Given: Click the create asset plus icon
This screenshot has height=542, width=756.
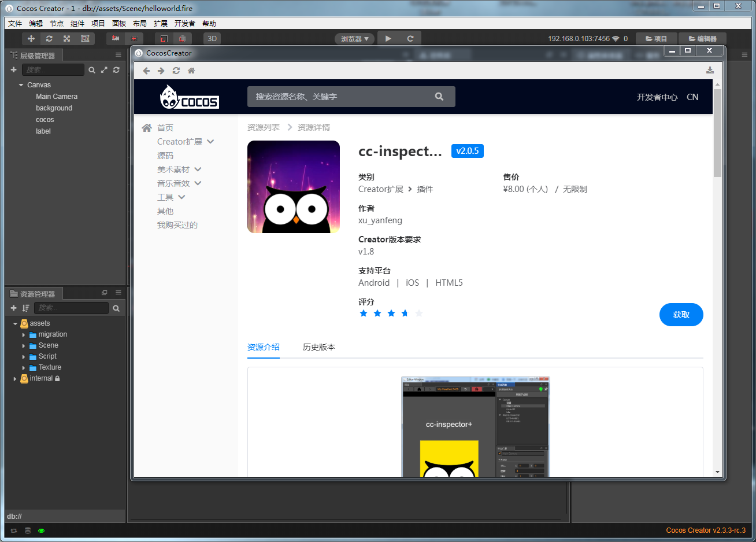Looking at the screenshot, I should point(14,308).
